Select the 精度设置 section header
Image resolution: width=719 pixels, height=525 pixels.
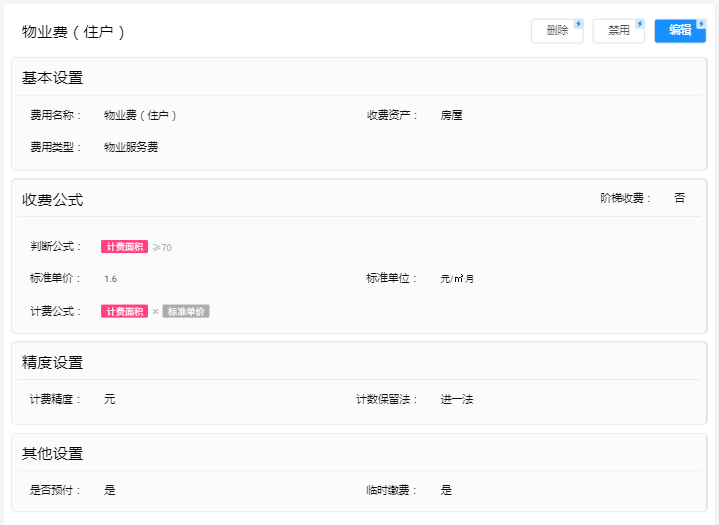pyautogui.click(x=52, y=362)
